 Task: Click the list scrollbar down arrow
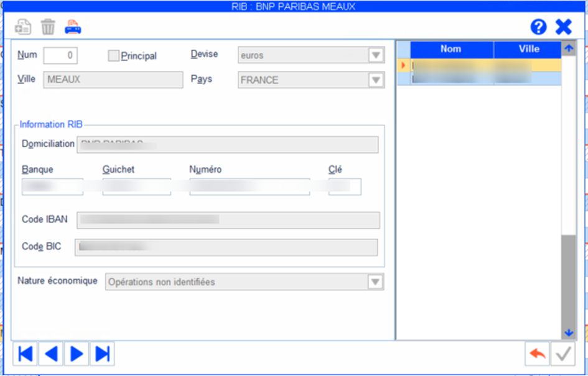[x=569, y=333]
